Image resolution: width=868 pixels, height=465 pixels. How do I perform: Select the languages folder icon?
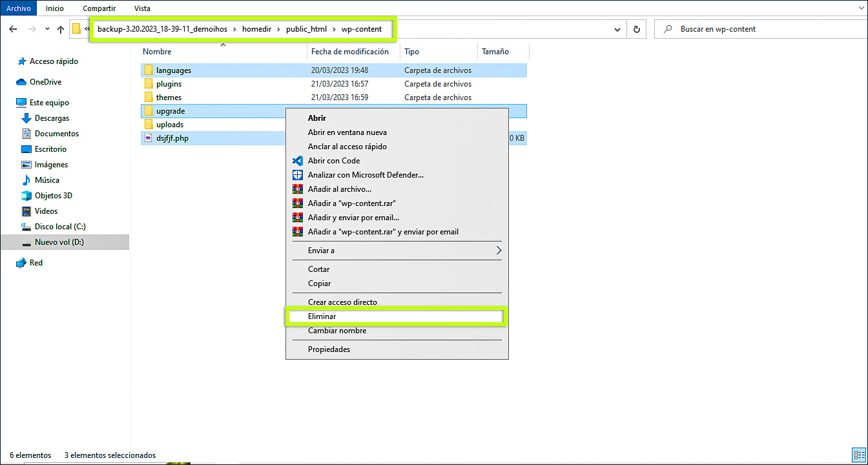148,70
